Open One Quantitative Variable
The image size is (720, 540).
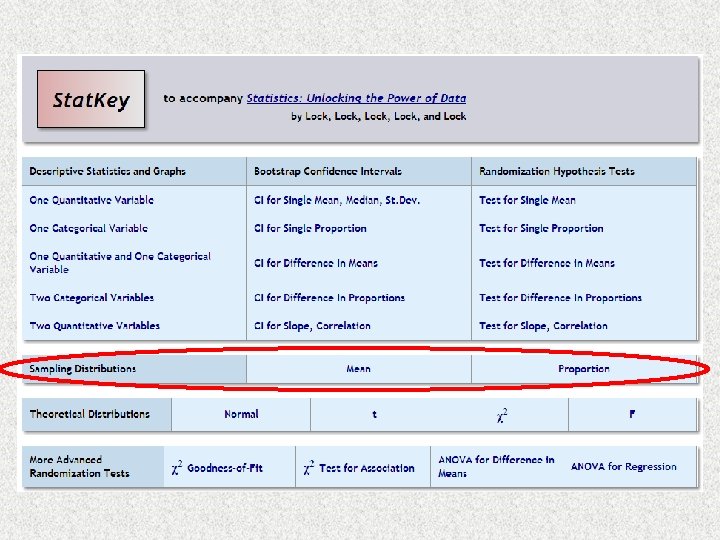[91, 200]
